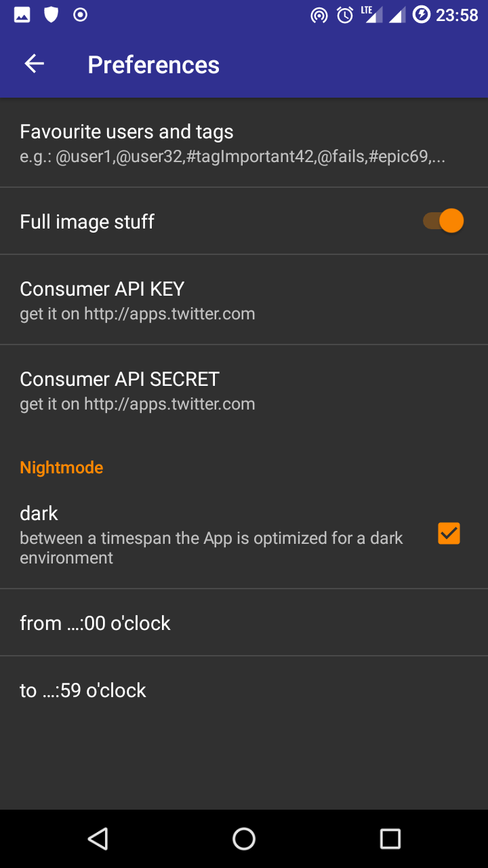Tap the image notification icon
The height and width of the screenshot is (868, 488).
click(x=22, y=14)
